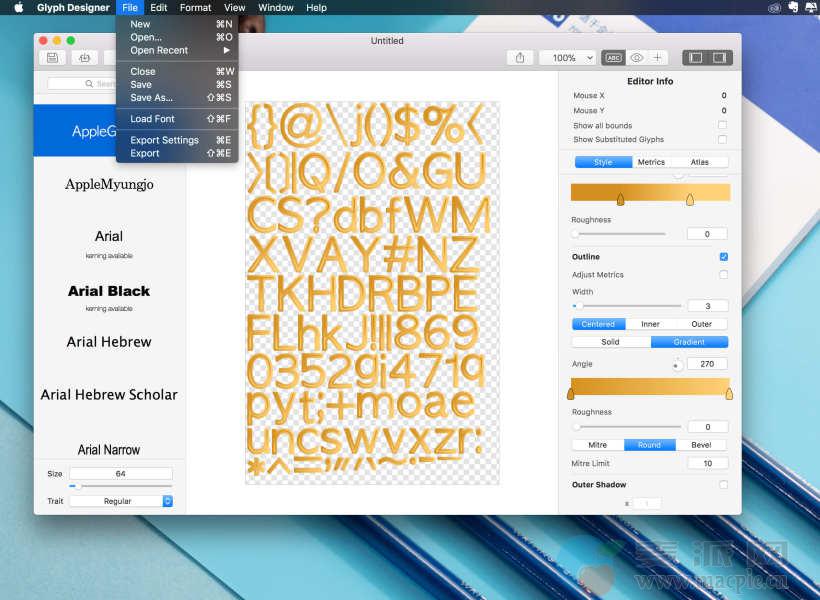Viewport: 820px width, 600px height.
Task: Enable the Outer Shadow checkbox
Action: pyautogui.click(x=723, y=485)
